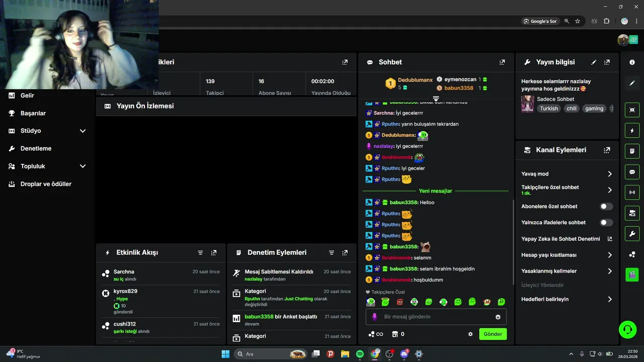Image resolution: width=644 pixels, height=362 pixels.
Task: Open the chat shop icon showing 0
Action: [398, 334]
